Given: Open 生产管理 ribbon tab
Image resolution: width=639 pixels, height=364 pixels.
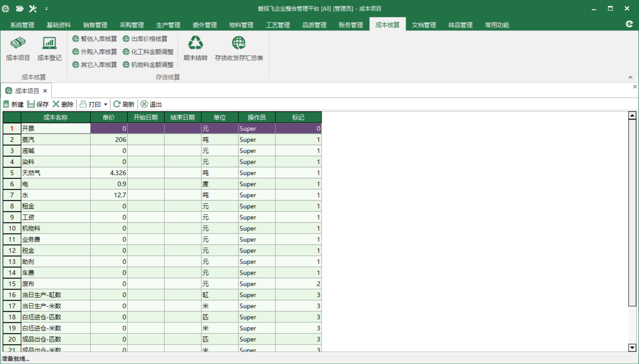Looking at the screenshot, I should pos(168,25).
